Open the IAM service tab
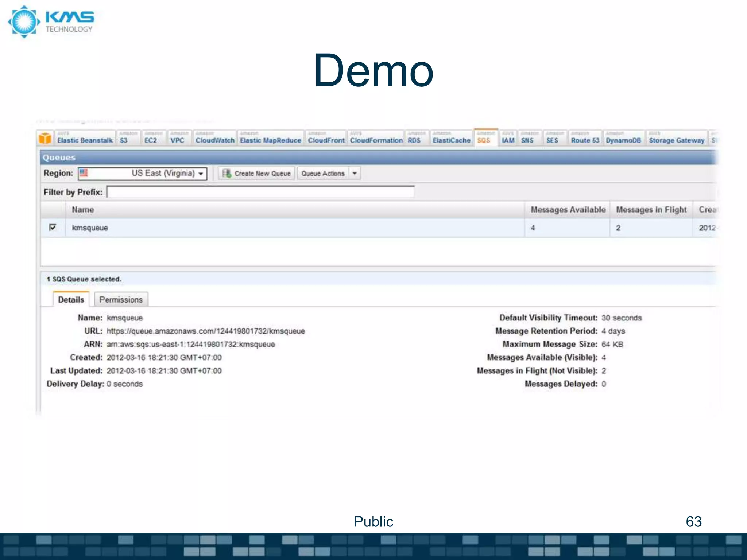Image resolution: width=747 pixels, height=560 pixels. pyautogui.click(x=508, y=139)
